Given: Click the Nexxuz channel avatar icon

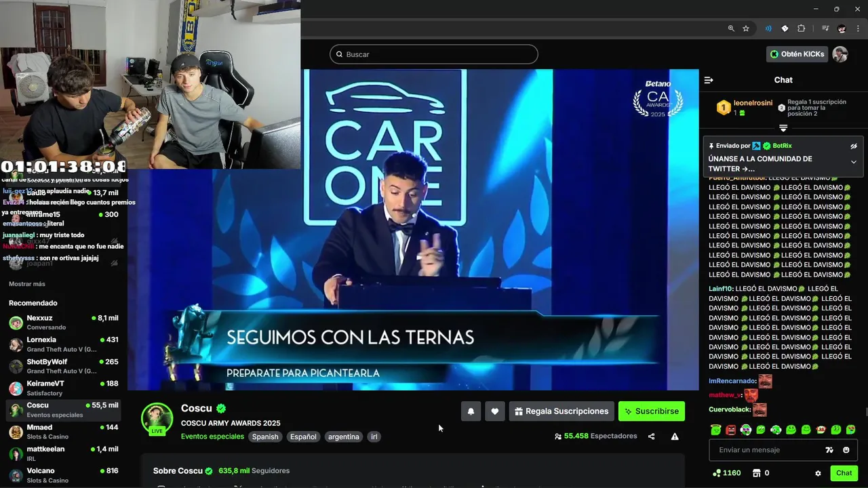Looking at the screenshot, I should click(16, 323).
